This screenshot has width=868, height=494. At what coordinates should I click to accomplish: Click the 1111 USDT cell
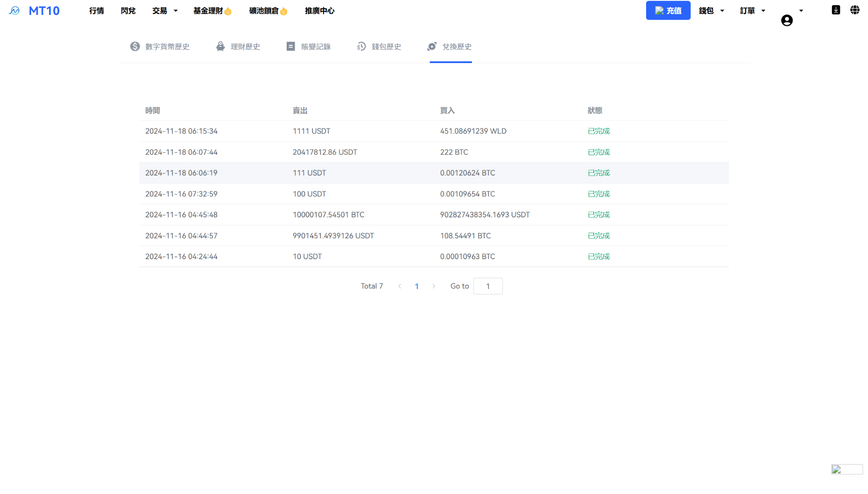tap(311, 131)
